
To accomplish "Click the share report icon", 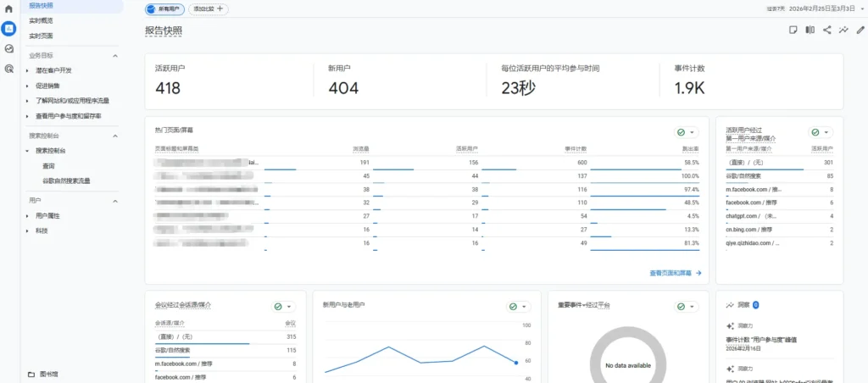I will point(826,31).
